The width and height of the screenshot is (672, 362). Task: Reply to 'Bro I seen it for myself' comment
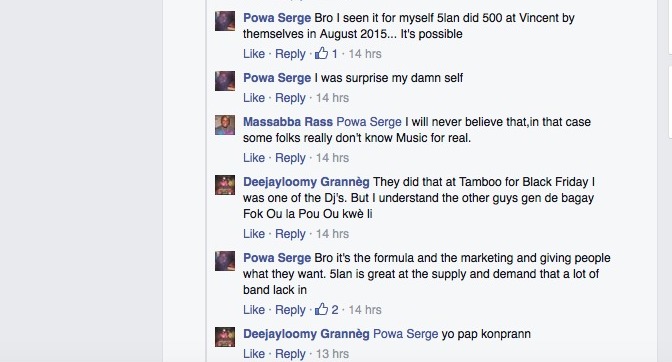(290, 54)
